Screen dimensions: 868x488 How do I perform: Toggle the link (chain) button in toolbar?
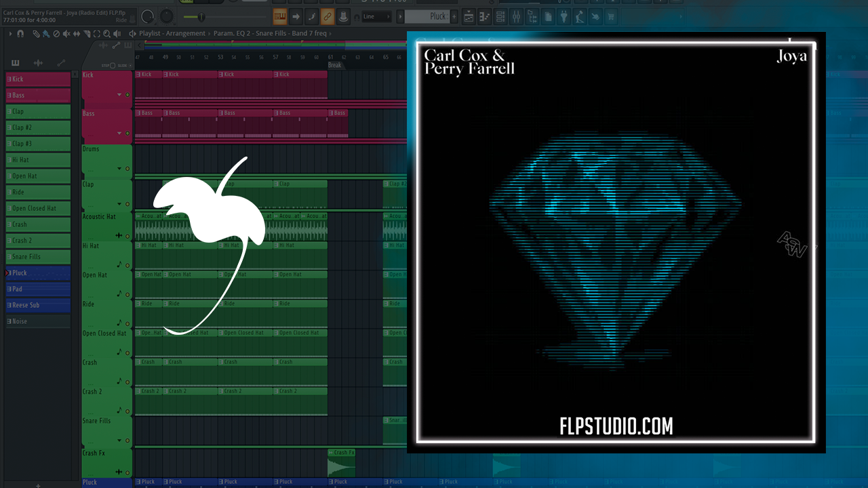pyautogui.click(x=327, y=16)
